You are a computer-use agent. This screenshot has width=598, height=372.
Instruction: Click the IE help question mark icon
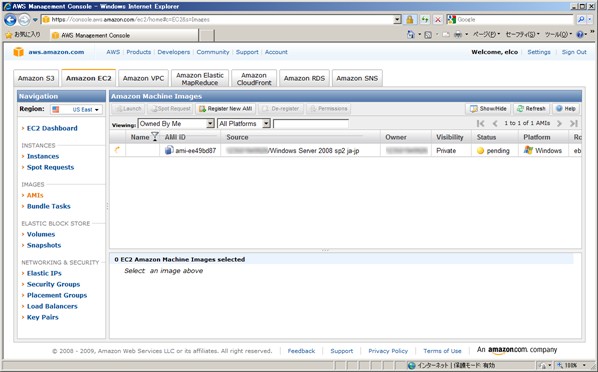pyautogui.click(x=580, y=35)
